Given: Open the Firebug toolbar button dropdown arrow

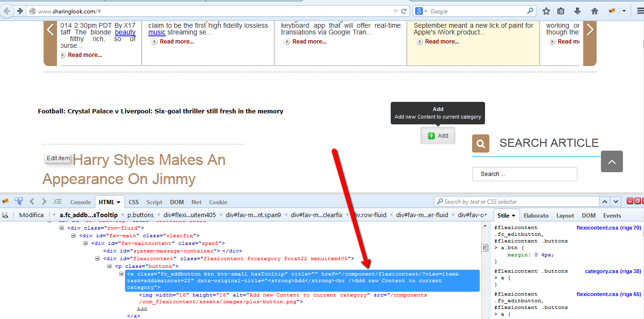Looking at the screenshot, I should 624,11.
